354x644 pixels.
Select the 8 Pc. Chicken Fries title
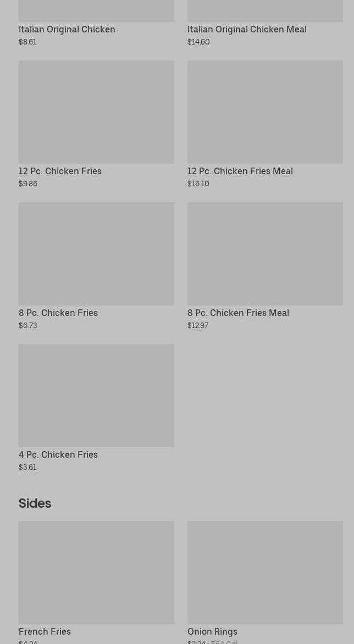tap(58, 313)
